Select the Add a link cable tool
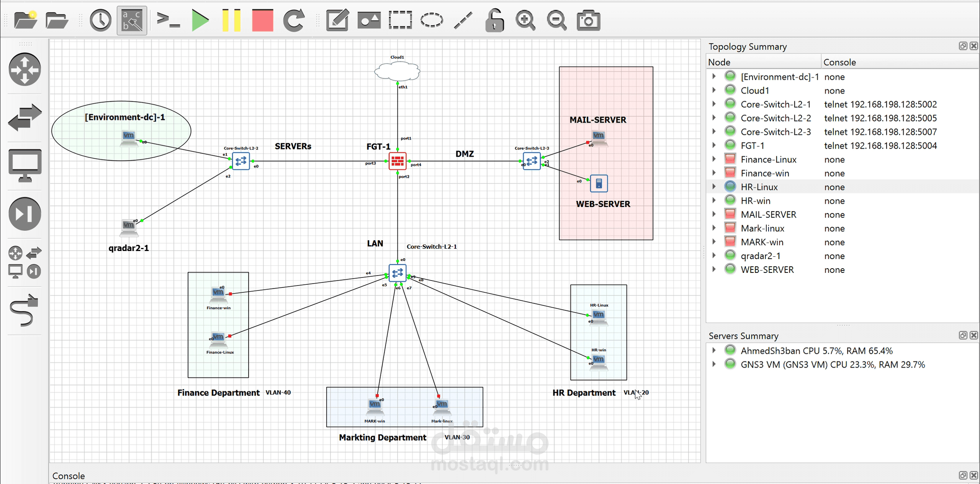 (x=25, y=310)
